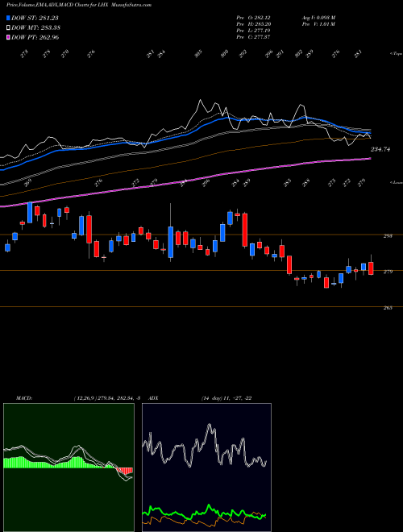Click the 263 horizontal level label
This screenshot has height=532, width=403.
(388, 308)
